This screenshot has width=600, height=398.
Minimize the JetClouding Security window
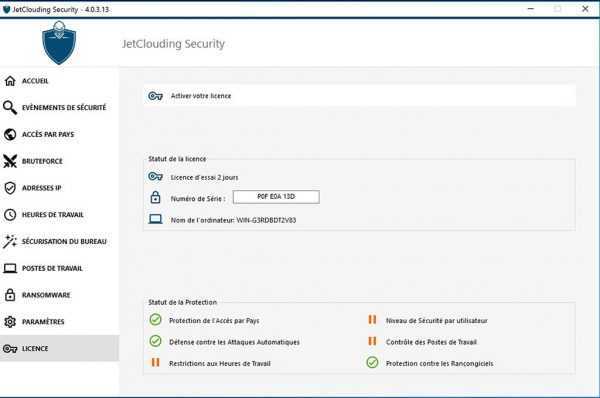coord(531,9)
